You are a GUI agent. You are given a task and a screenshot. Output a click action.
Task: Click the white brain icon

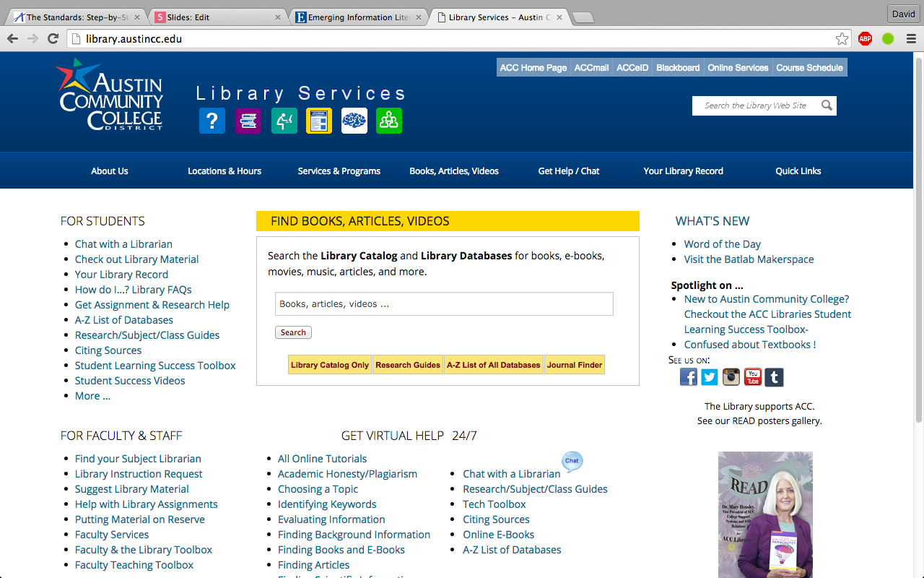point(354,121)
